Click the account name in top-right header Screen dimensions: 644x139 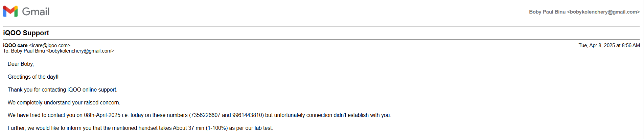coord(547,12)
